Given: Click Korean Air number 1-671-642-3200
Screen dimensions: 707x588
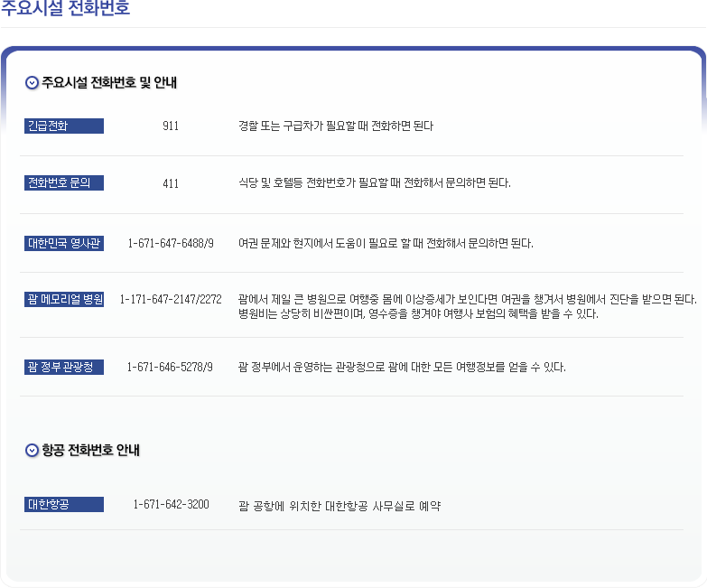Looking at the screenshot, I should click(x=171, y=504).
